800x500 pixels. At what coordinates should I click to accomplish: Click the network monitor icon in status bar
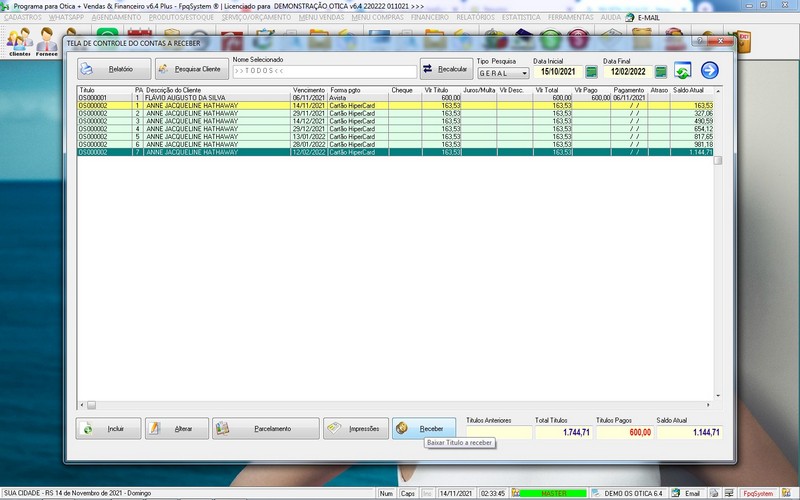point(729,493)
